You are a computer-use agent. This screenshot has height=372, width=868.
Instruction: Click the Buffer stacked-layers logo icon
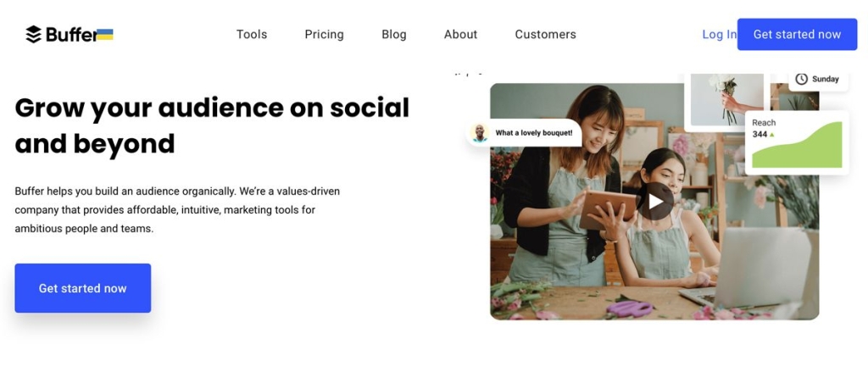coord(33,35)
